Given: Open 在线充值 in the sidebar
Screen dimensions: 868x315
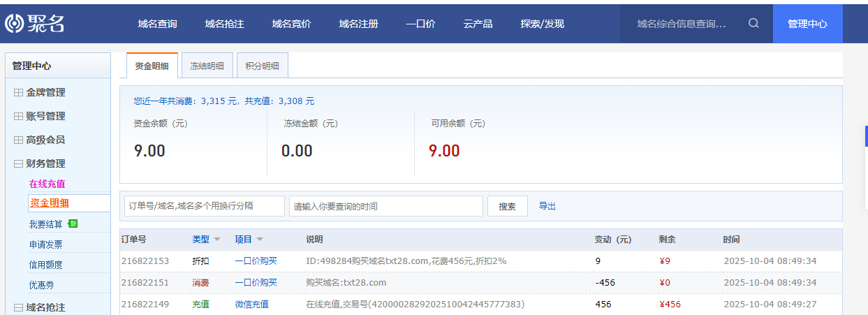Looking at the screenshot, I should (47, 184).
